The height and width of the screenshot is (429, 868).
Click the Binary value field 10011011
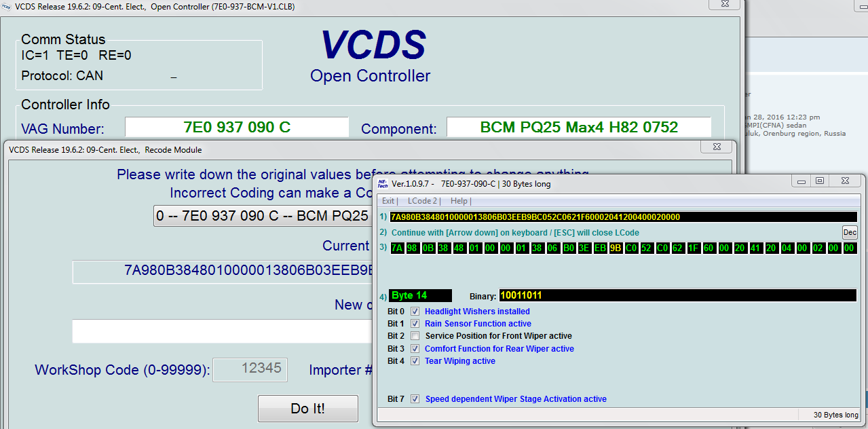tap(677, 296)
